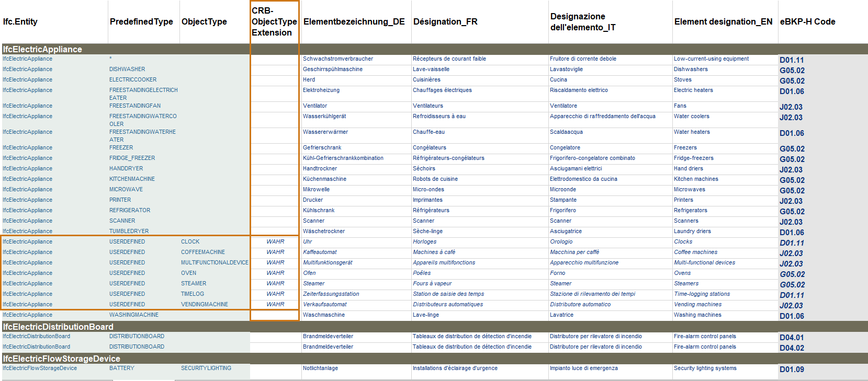The width and height of the screenshot is (868, 381).
Task: Click the 'PRINTER' predefined type cell
Action: click(x=120, y=200)
